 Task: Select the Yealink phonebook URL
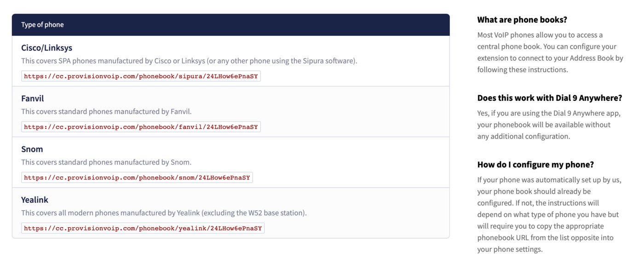[143, 228]
